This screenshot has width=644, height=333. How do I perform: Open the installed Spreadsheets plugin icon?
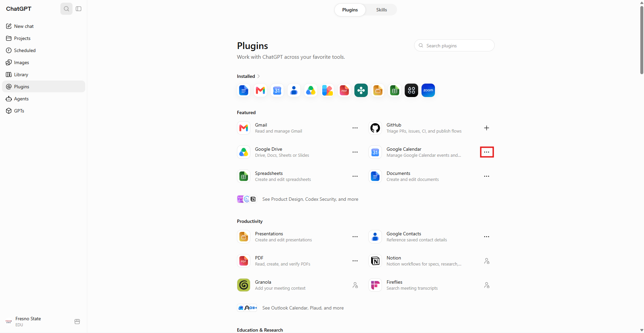[395, 90]
